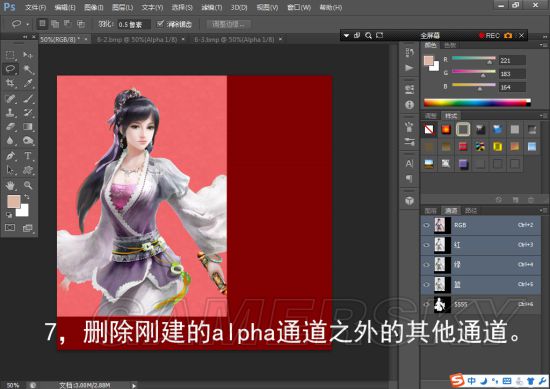550x389 pixels.
Task: Open the 文件(F) menu
Action: point(35,7)
